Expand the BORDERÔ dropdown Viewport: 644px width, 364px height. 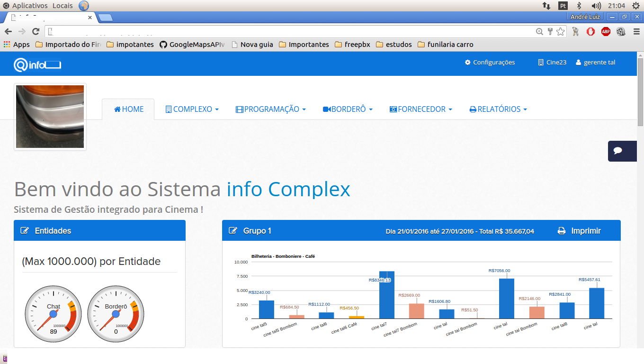(348, 109)
